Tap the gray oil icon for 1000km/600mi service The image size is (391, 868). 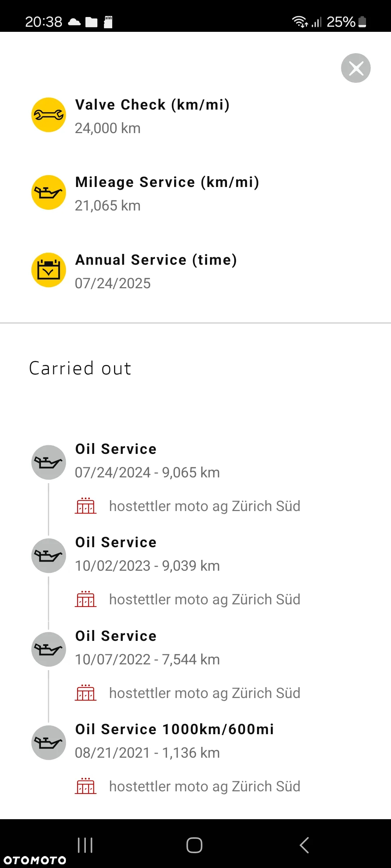(x=49, y=743)
